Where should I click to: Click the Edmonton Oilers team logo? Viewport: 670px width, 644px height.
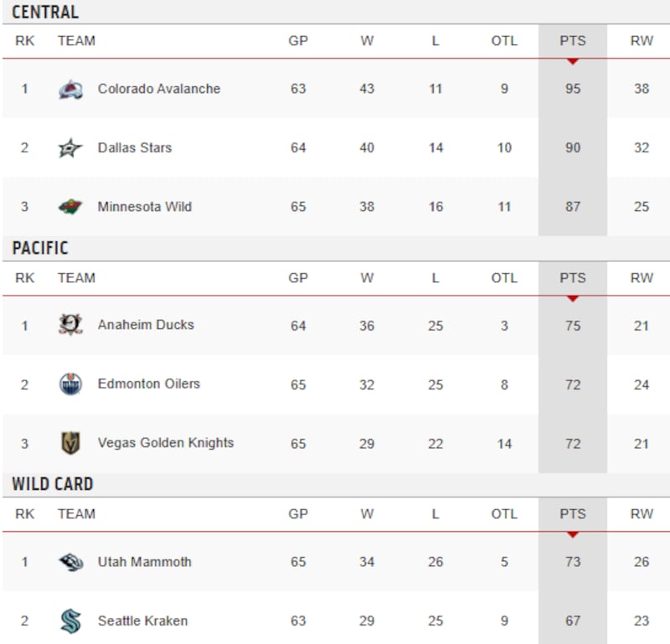[x=71, y=384]
